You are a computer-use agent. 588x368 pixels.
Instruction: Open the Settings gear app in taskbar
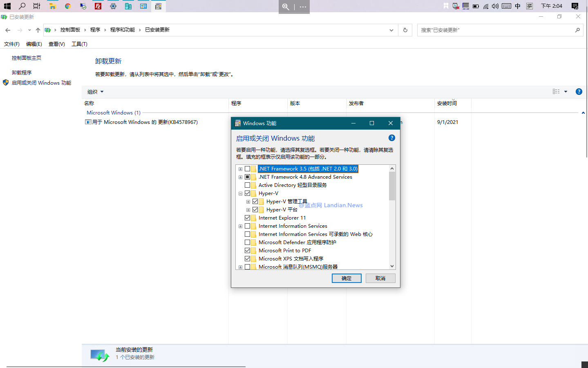tap(113, 6)
